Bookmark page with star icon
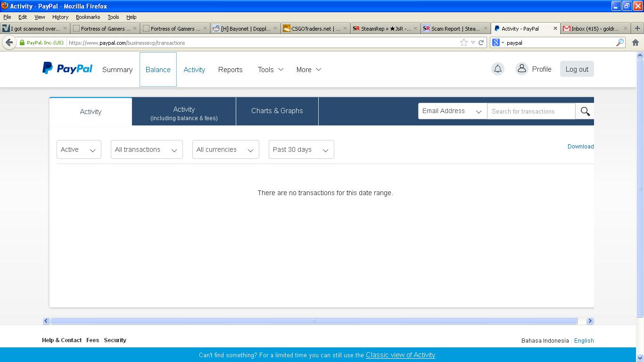This screenshot has height=362, width=644. (464, 42)
